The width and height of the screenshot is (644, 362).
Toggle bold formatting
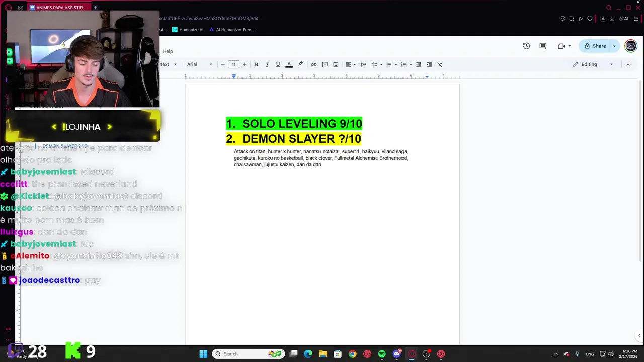[x=256, y=64]
